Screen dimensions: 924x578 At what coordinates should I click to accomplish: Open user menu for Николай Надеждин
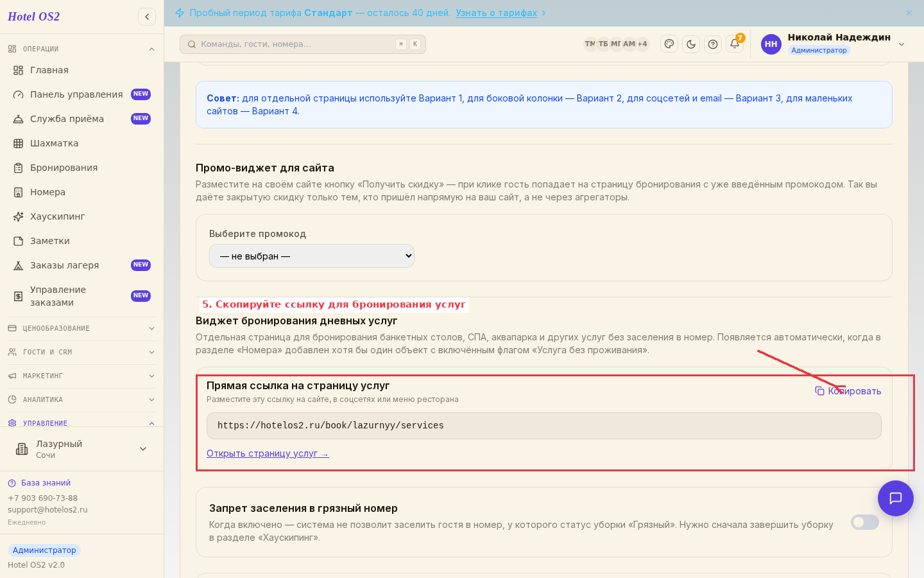coord(834,44)
